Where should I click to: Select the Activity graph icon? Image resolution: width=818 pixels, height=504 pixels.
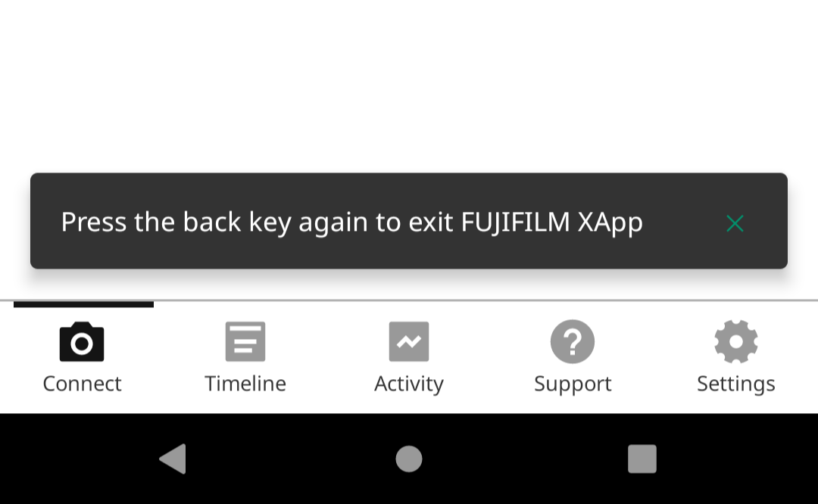[409, 341]
